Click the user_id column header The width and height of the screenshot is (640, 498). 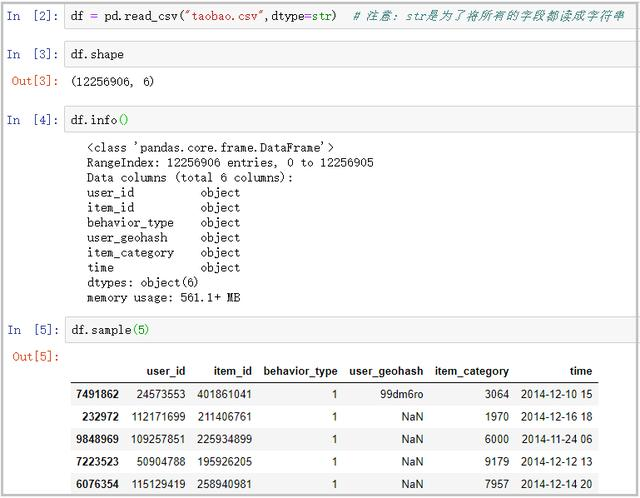[165, 371]
